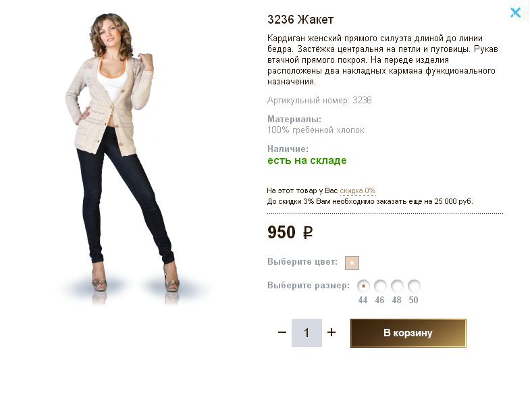Image resolution: width=532 pixels, height=393 pixels.
Task: Click the quantity input field
Action: (x=307, y=333)
